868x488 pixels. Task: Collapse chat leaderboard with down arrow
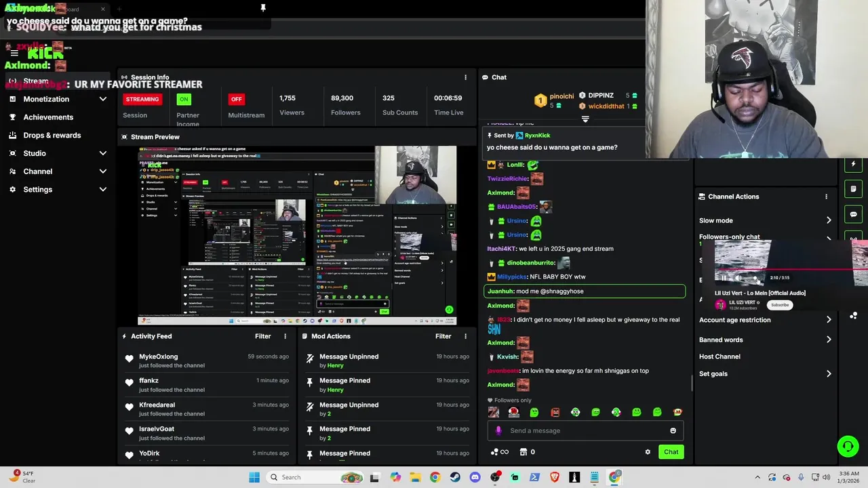coord(585,119)
